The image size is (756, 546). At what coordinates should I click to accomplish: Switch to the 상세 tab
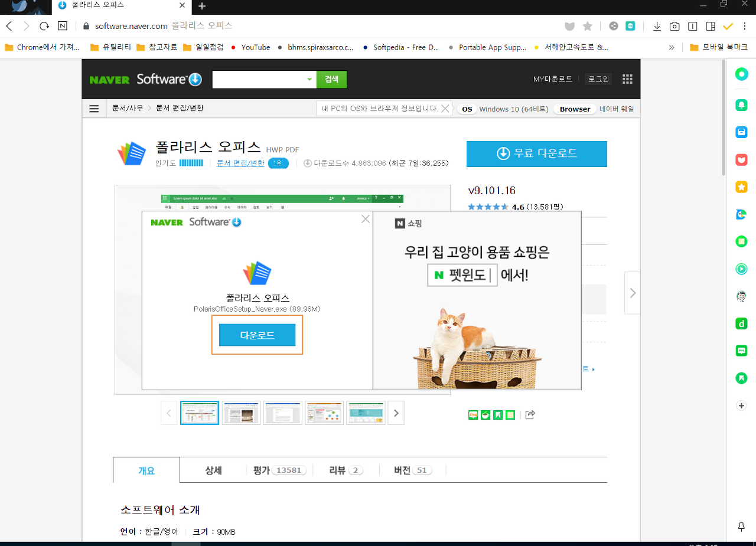pos(213,470)
